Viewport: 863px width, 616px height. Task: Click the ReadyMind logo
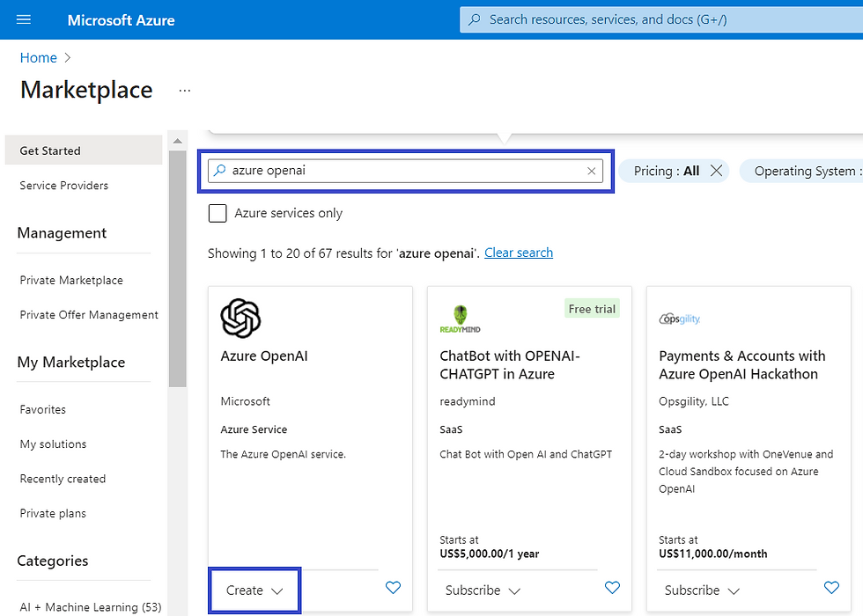click(460, 319)
